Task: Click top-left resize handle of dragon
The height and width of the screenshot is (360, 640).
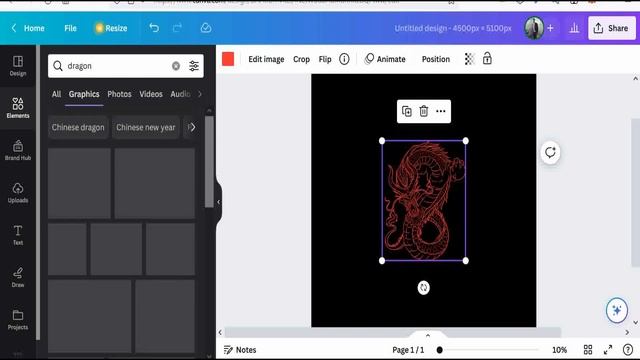Action: pyautogui.click(x=382, y=141)
